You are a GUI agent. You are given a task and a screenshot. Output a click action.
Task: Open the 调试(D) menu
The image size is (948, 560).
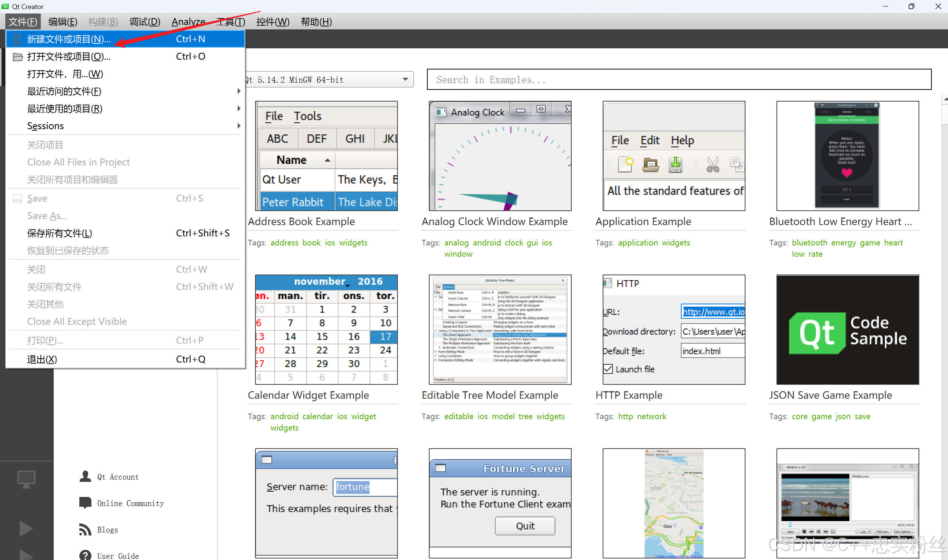145,22
